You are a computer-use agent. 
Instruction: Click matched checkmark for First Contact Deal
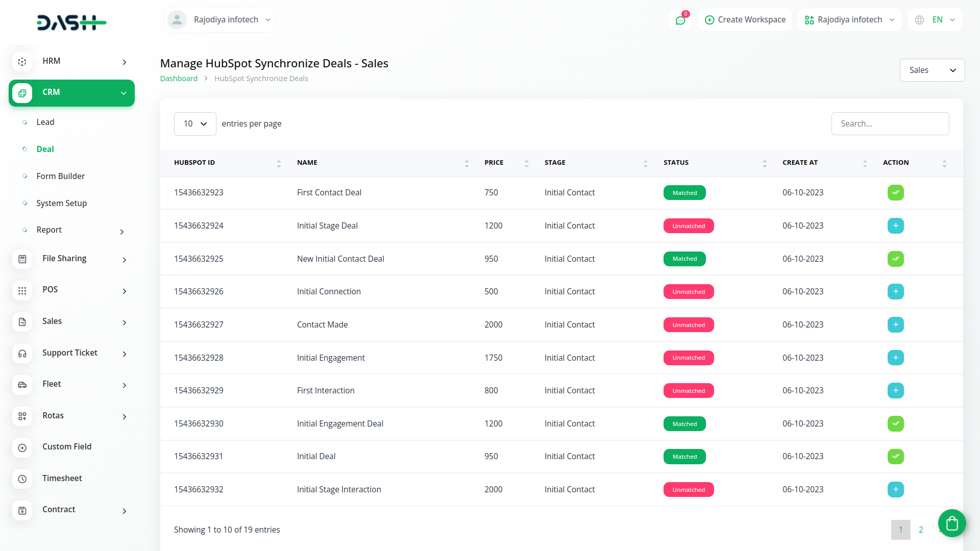[x=895, y=193]
